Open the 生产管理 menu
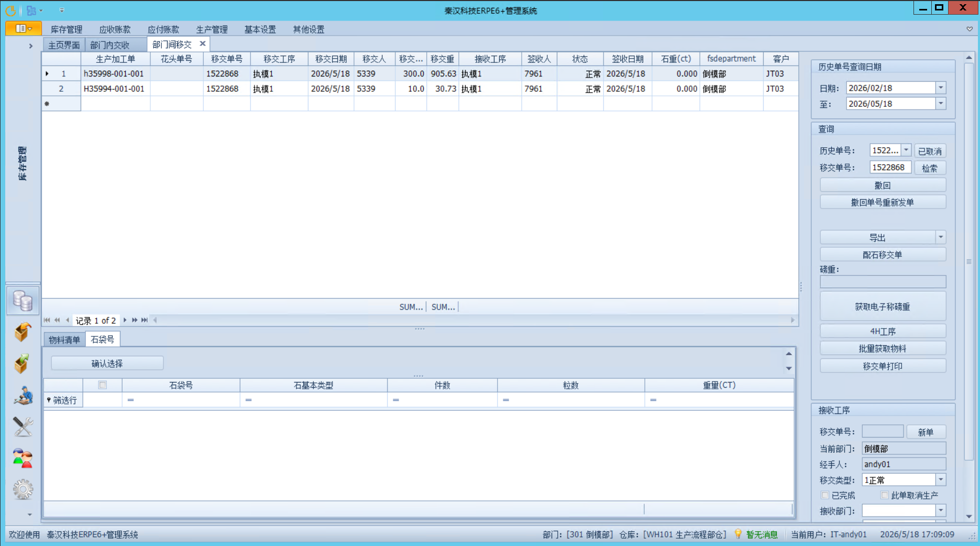Image resolution: width=980 pixels, height=546 pixels. [x=212, y=29]
